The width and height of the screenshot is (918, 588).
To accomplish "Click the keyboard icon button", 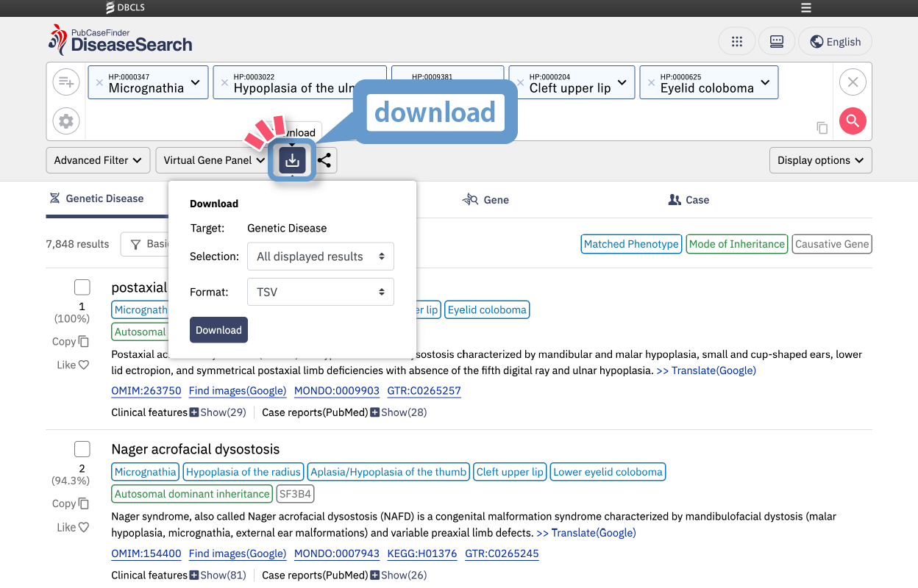I will coord(777,41).
